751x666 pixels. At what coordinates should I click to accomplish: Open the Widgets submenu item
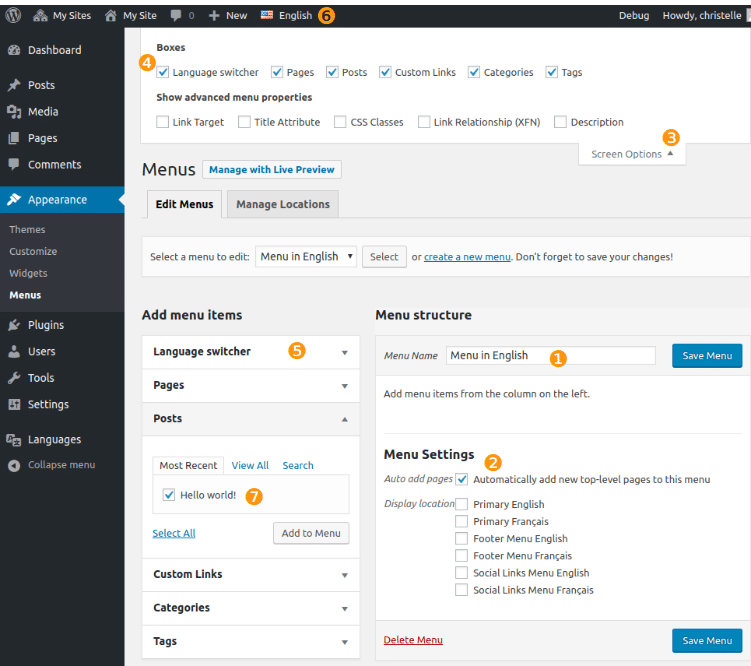28,273
